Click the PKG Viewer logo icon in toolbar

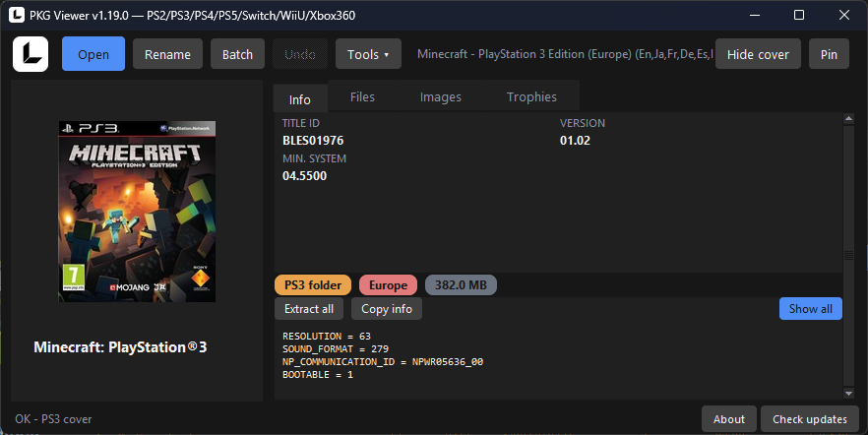point(31,54)
